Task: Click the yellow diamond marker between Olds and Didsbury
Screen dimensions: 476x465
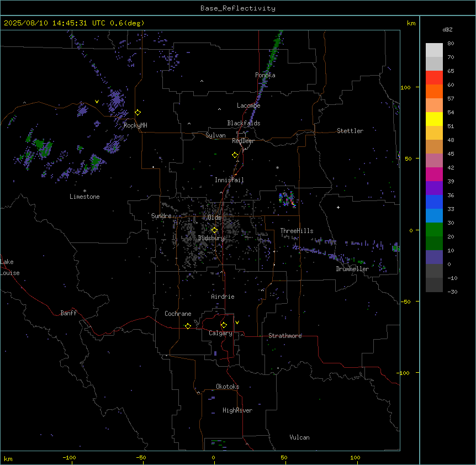Action: (214, 230)
